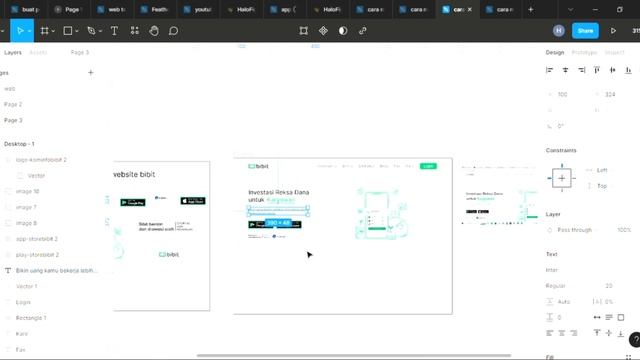Select the Comment tool
Image resolution: width=640 pixels, height=360 pixels.
[x=173, y=31]
